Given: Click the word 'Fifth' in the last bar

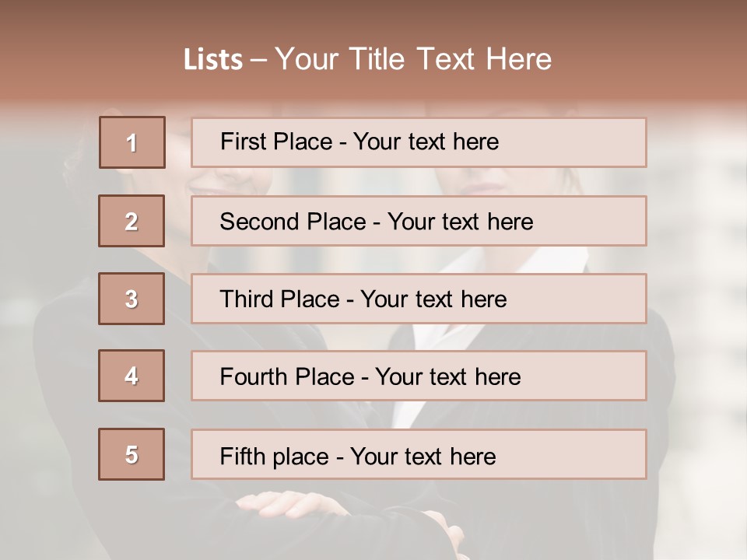Looking at the screenshot, I should coord(242,456).
